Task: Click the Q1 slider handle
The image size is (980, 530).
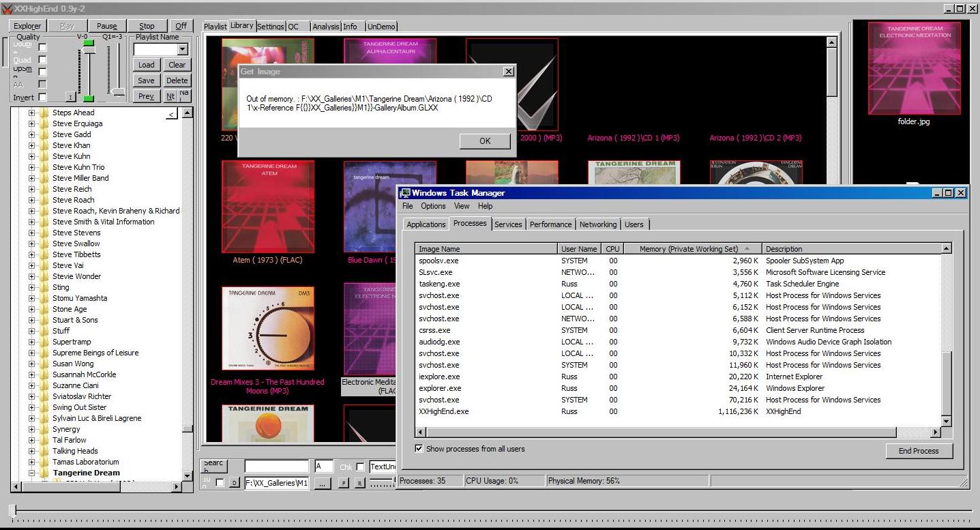Action: click(119, 93)
